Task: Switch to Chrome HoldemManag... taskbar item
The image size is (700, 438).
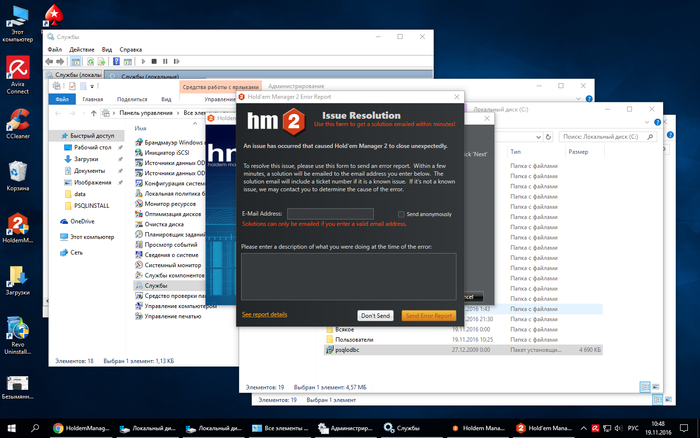Action: pos(81,428)
